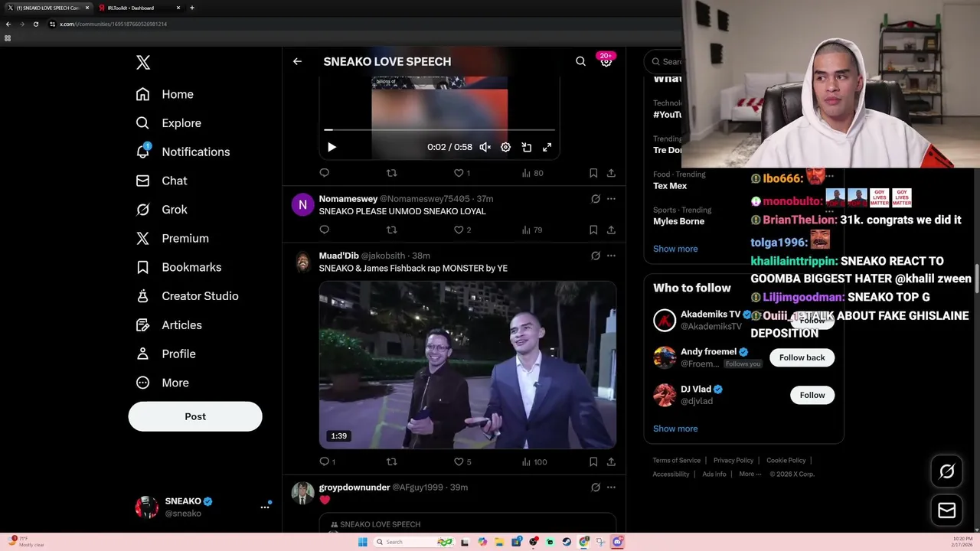Play the video at 0:02 / 0:58
Screen dimensions: 980x551
click(x=332, y=147)
